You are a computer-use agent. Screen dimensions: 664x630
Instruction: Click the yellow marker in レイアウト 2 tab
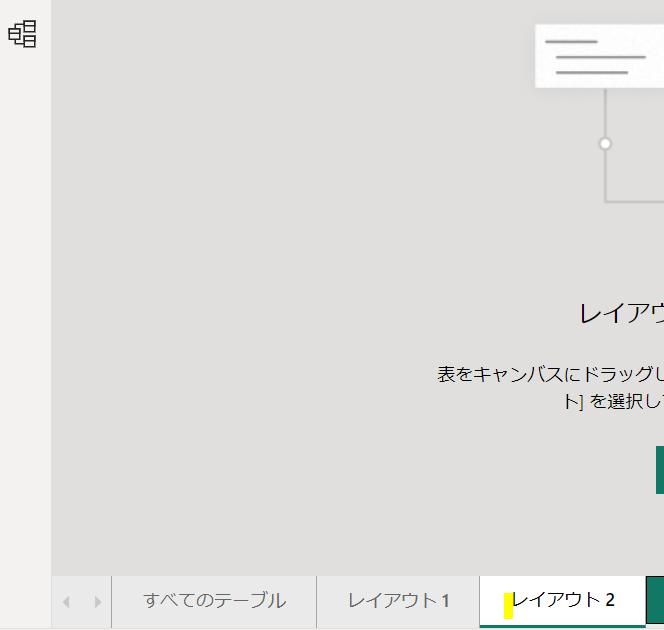(508, 606)
